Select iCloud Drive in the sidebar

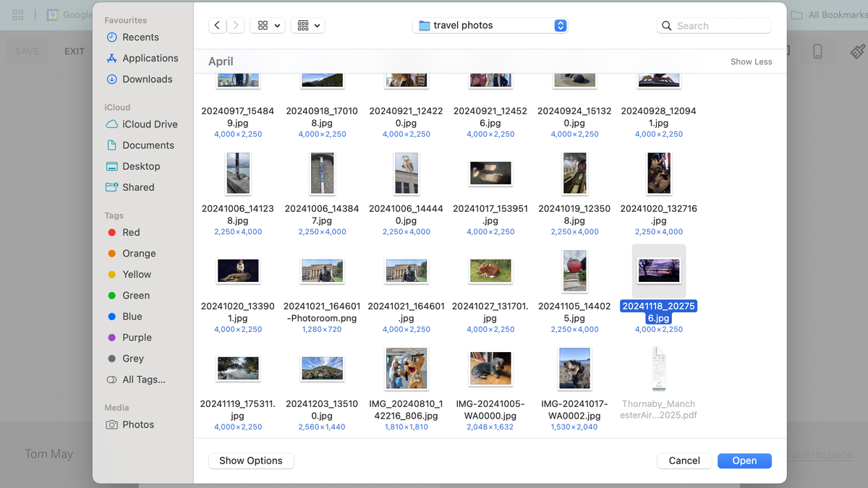(142, 124)
